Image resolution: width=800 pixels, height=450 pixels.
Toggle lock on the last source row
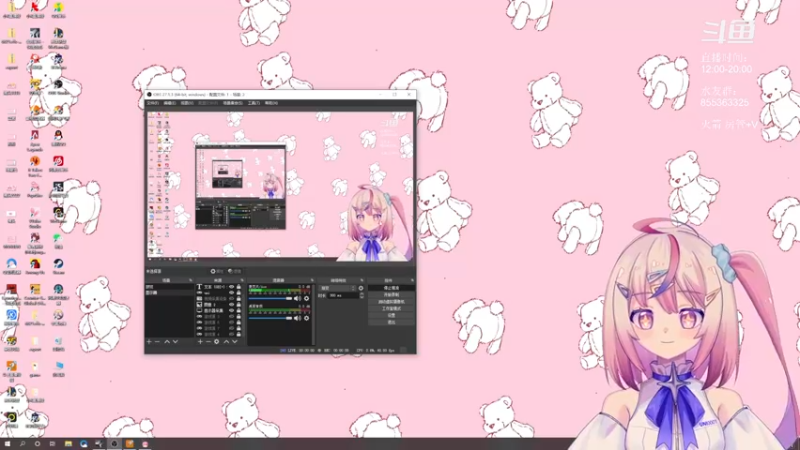[239, 334]
